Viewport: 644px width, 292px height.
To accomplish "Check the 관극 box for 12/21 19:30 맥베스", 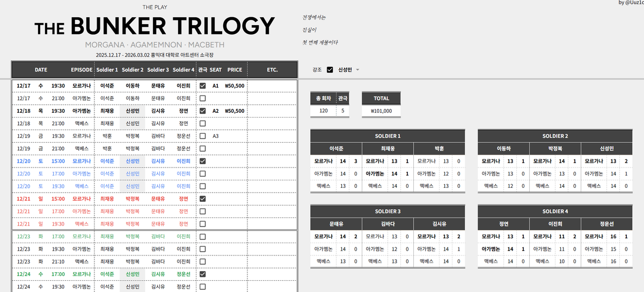I will point(203,223).
